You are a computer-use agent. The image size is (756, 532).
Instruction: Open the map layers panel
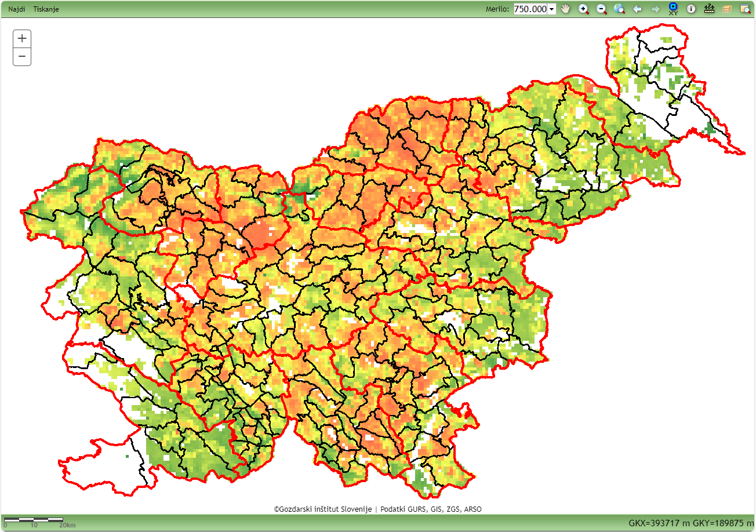(x=727, y=9)
